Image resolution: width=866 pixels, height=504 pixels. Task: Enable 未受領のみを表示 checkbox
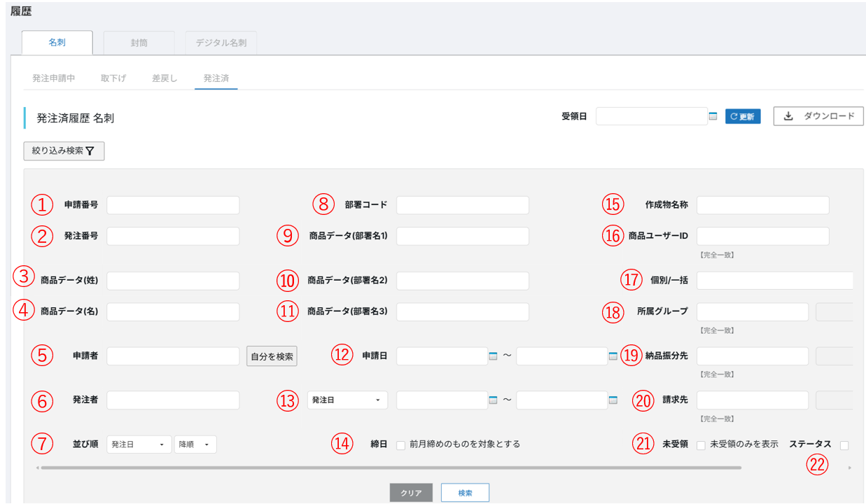coord(701,444)
